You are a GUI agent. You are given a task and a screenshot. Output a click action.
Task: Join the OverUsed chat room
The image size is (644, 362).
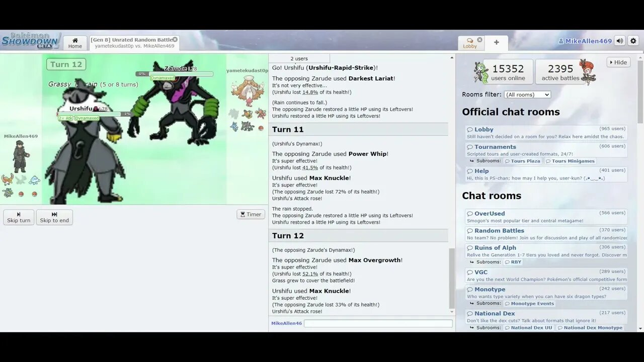point(546,217)
